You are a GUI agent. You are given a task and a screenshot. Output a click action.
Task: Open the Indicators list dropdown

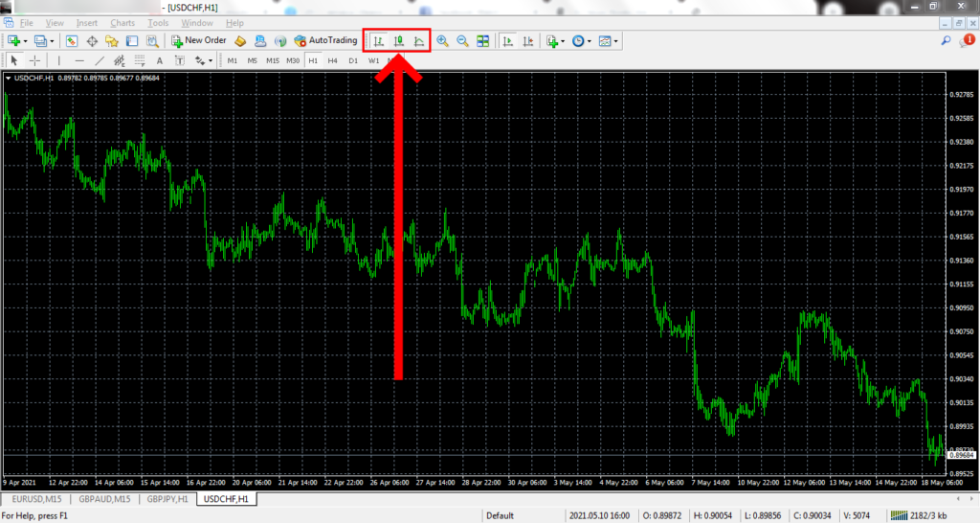click(556, 41)
